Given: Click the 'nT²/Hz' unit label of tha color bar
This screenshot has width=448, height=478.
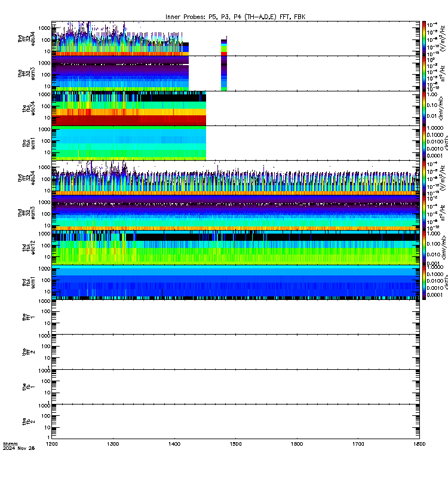Looking at the screenshot, I should (443, 74).
